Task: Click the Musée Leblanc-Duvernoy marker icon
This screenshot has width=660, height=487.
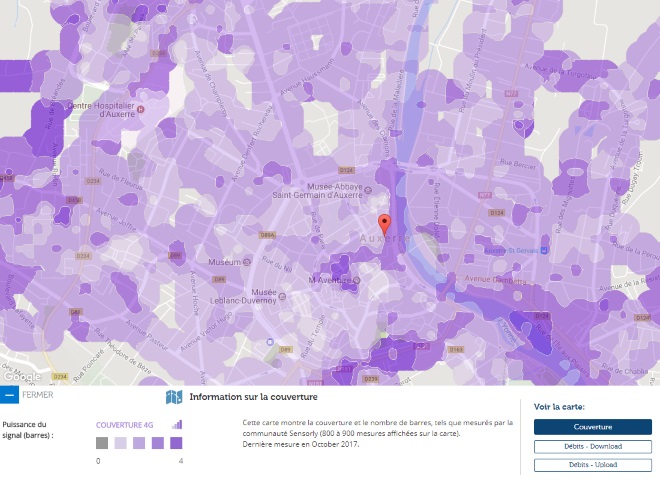Action: (282, 294)
